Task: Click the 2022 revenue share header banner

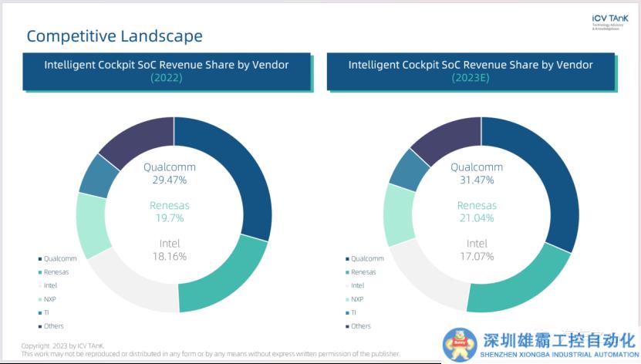Action: 167,70
